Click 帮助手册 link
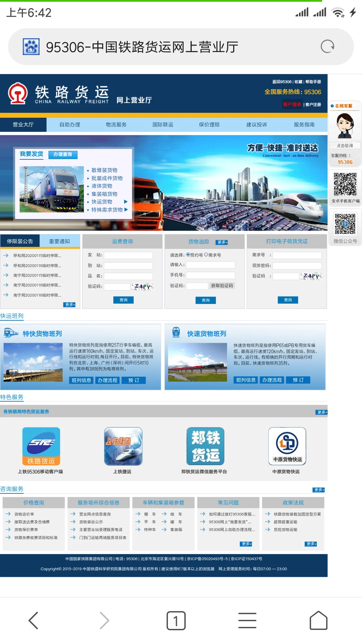The width and height of the screenshot is (362, 644). coord(313,82)
